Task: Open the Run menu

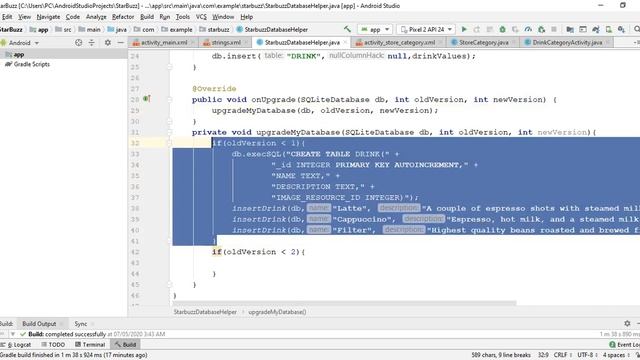Action: [164, 17]
